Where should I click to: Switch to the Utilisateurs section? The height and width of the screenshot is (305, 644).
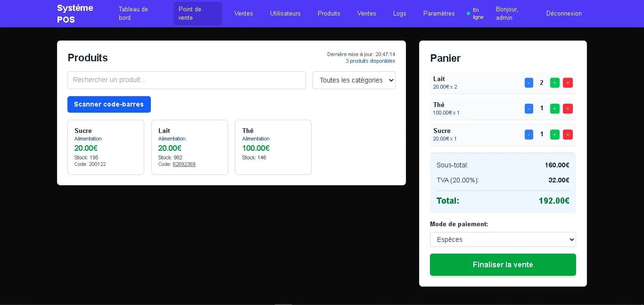pos(285,14)
